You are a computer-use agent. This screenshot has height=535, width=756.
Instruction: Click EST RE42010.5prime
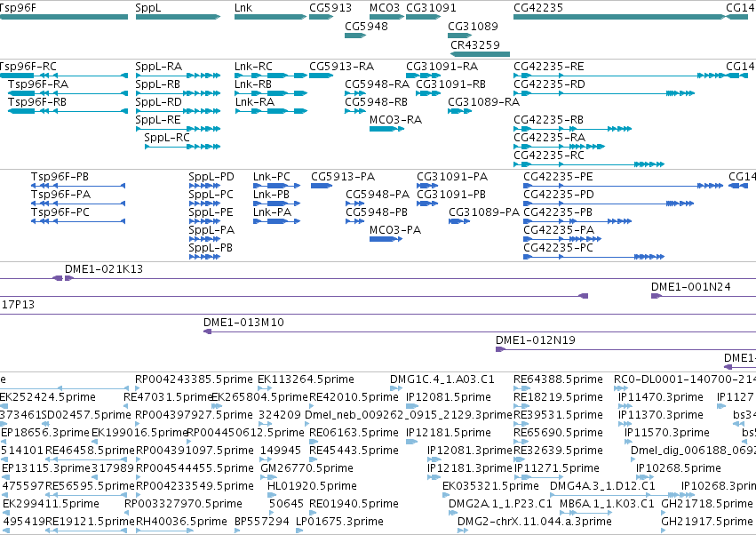click(354, 397)
